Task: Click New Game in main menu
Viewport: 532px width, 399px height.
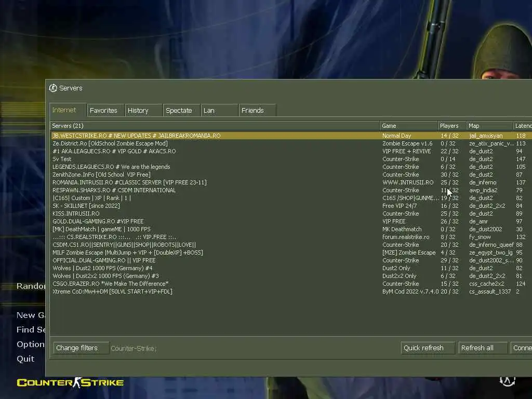Action: tap(31, 315)
